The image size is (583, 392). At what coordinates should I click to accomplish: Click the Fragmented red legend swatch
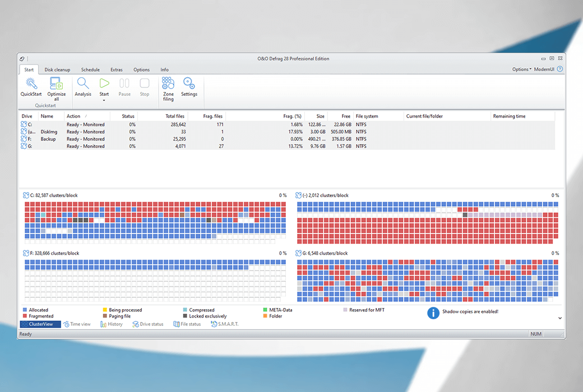[25, 316]
